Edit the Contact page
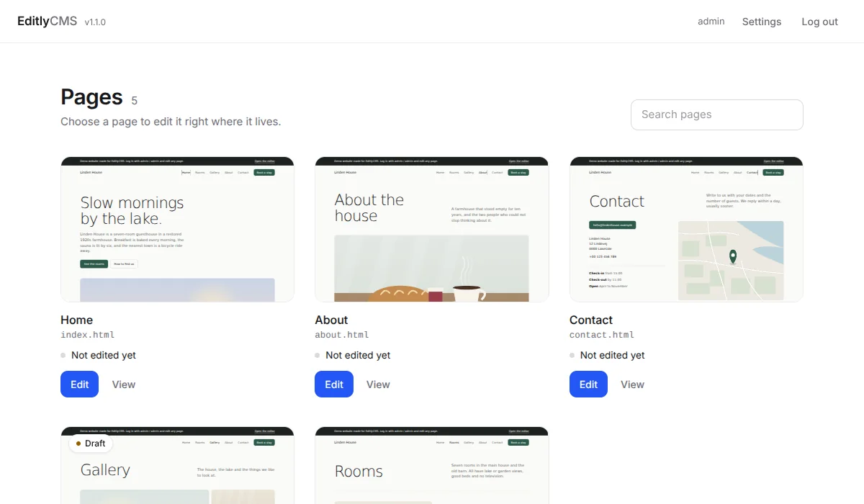Screen dimensions: 864x504 [x=588, y=384]
